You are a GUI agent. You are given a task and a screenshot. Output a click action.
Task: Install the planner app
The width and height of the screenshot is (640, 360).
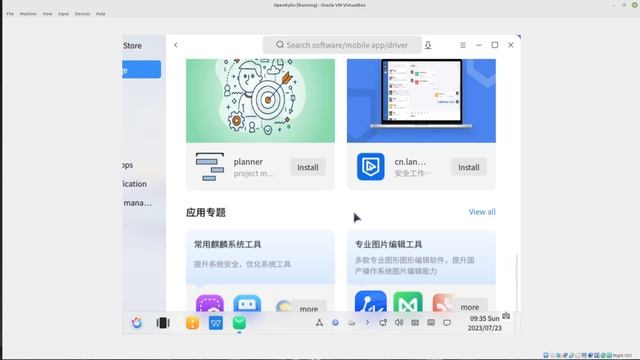tap(308, 167)
